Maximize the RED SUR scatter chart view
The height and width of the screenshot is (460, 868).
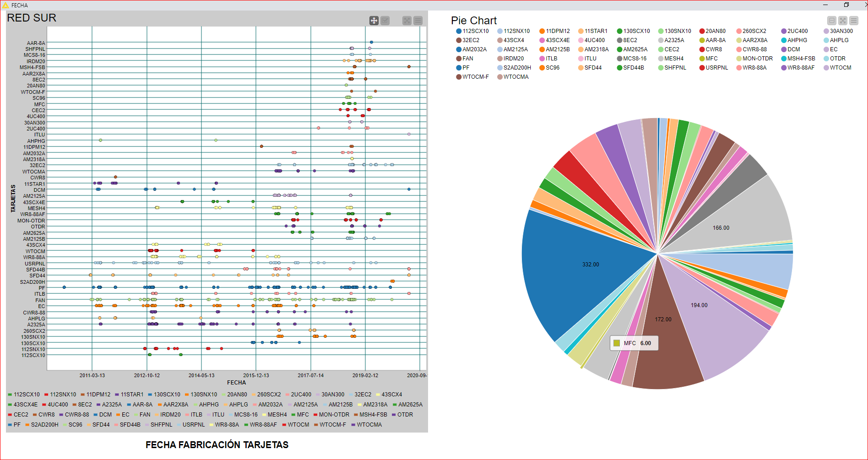point(407,21)
